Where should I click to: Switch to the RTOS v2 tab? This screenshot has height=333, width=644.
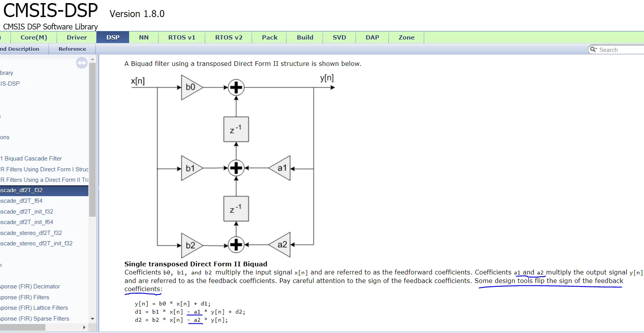pyautogui.click(x=229, y=37)
